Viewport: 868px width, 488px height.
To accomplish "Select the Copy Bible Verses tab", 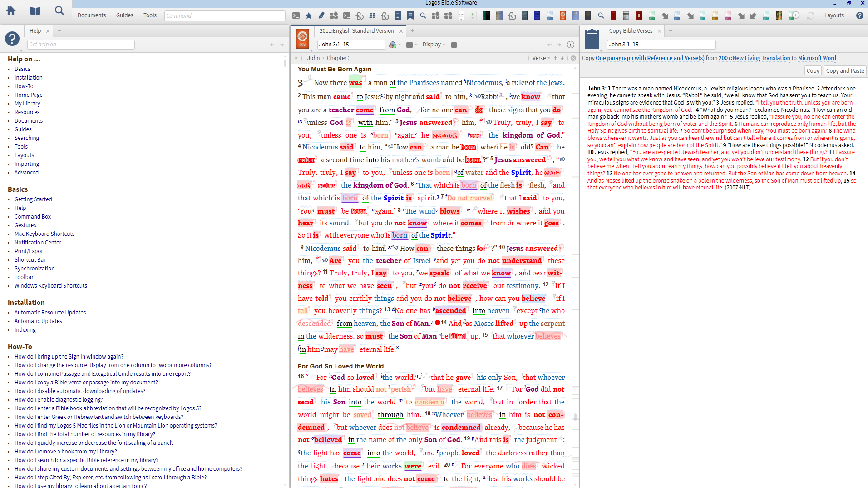I will 631,31.
